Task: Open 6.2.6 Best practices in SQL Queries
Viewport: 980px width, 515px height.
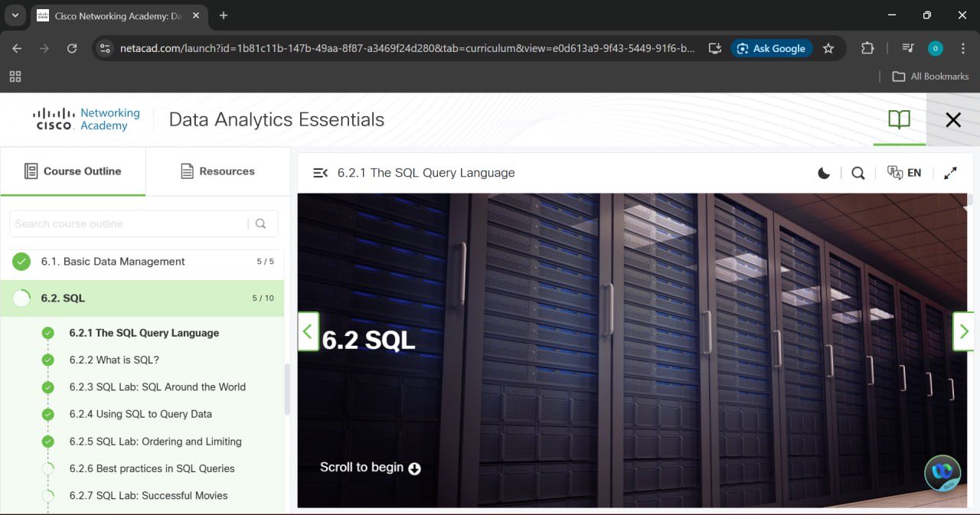Action: pyautogui.click(x=152, y=468)
